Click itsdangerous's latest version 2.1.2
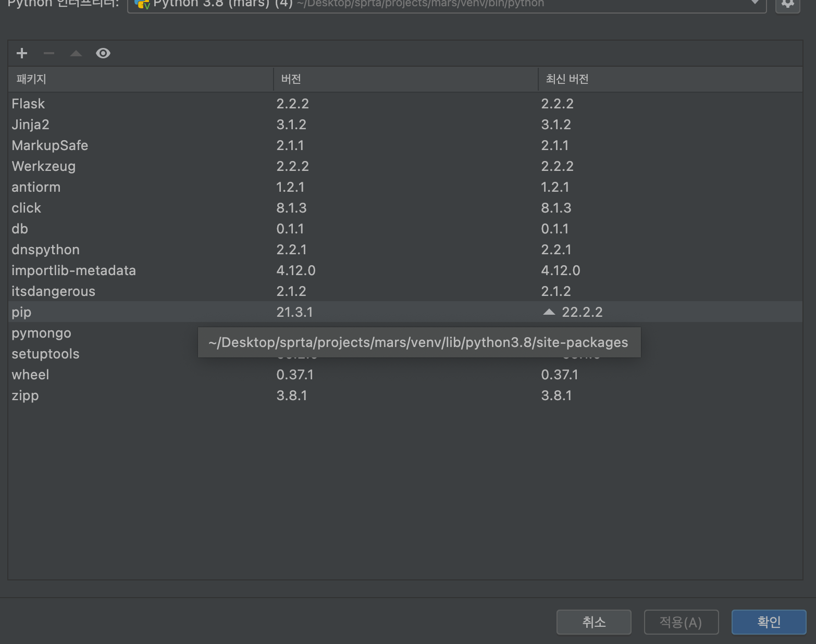This screenshot has width=816, height=644. click(x=556, y=291)
